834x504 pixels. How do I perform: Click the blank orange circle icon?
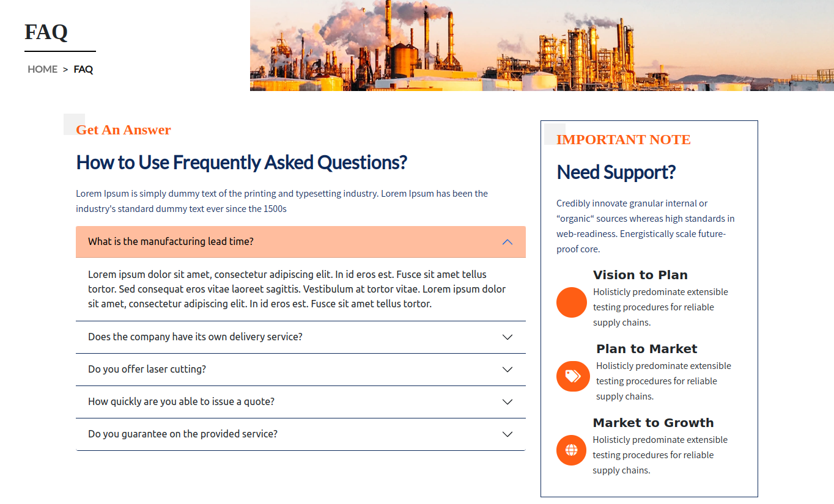[x=572, y=302]
